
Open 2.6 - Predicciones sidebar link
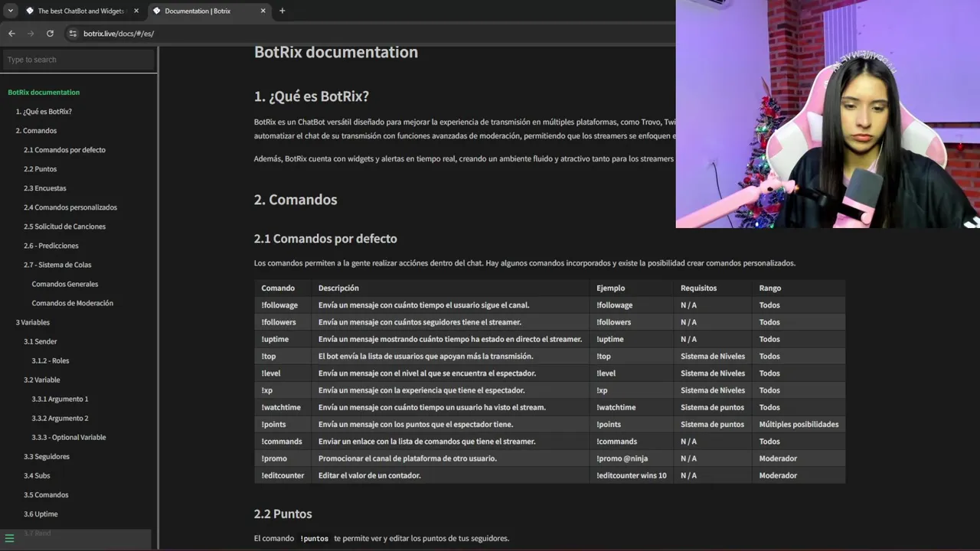pos(51,246)
